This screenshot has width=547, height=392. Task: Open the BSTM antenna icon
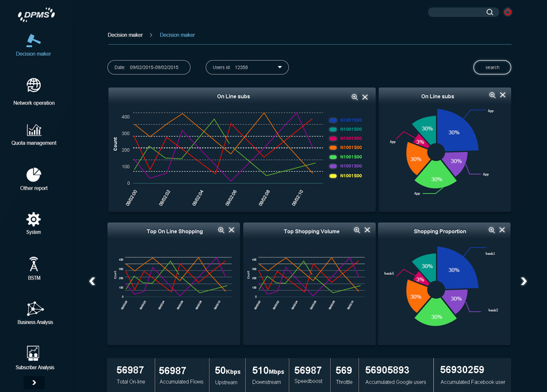[x=34, y=264]
